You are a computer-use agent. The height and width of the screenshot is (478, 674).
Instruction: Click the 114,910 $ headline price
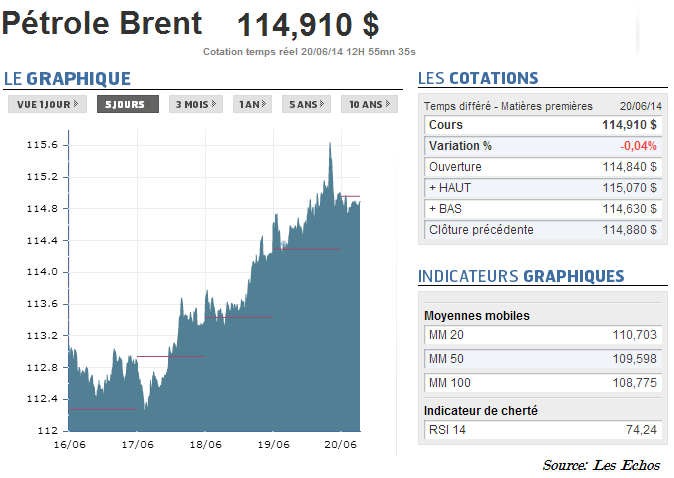pos(308,25)
